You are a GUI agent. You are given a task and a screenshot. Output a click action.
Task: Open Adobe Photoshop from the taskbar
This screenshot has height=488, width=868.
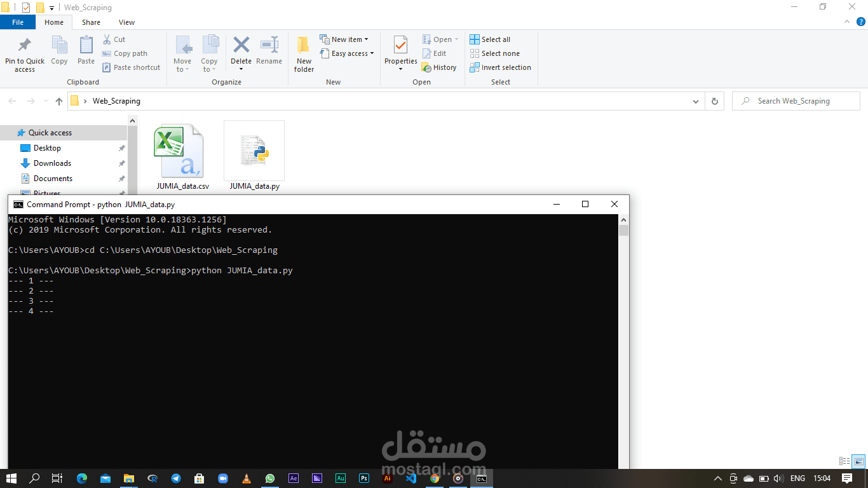click(363, 478)
